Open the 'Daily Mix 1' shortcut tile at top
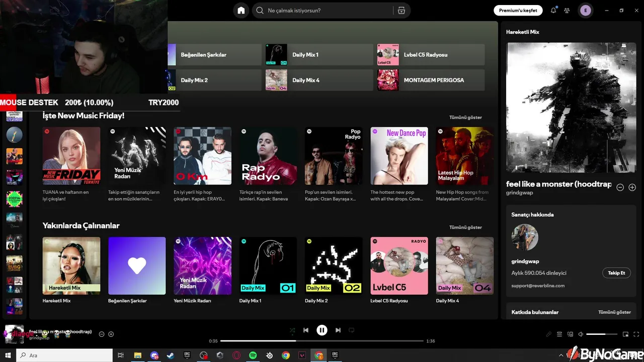This screenshot has width=644, height=362. click(319, 54)
